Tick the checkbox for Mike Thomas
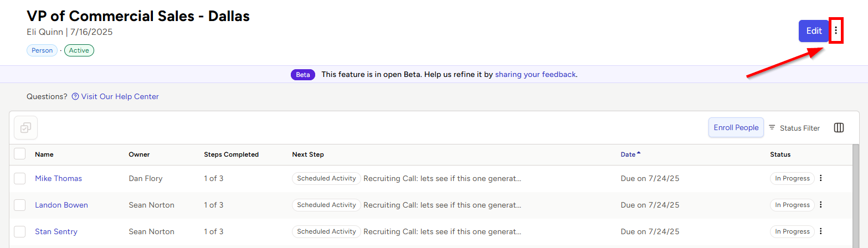868x248 pixels. [20, 178]
